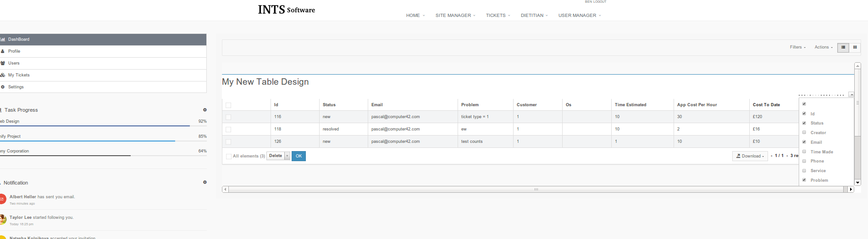
Task: Open Notification panel gear settings
Action: (205, 182)
